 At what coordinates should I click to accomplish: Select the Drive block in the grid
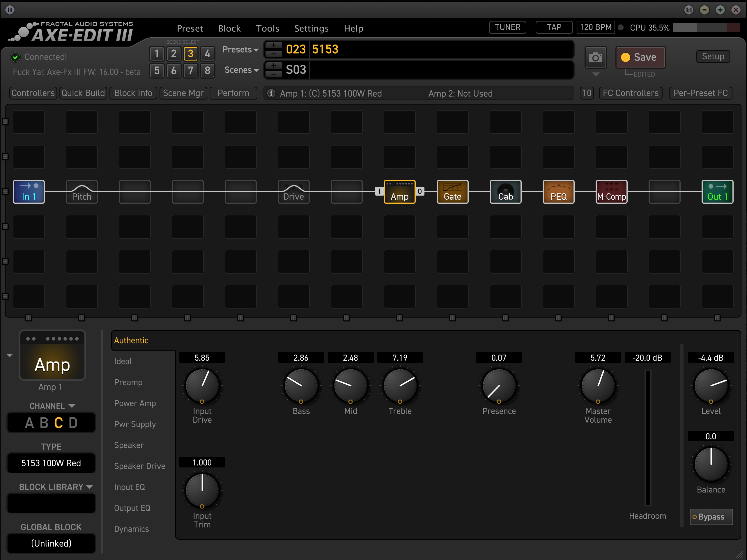[293, 192]
